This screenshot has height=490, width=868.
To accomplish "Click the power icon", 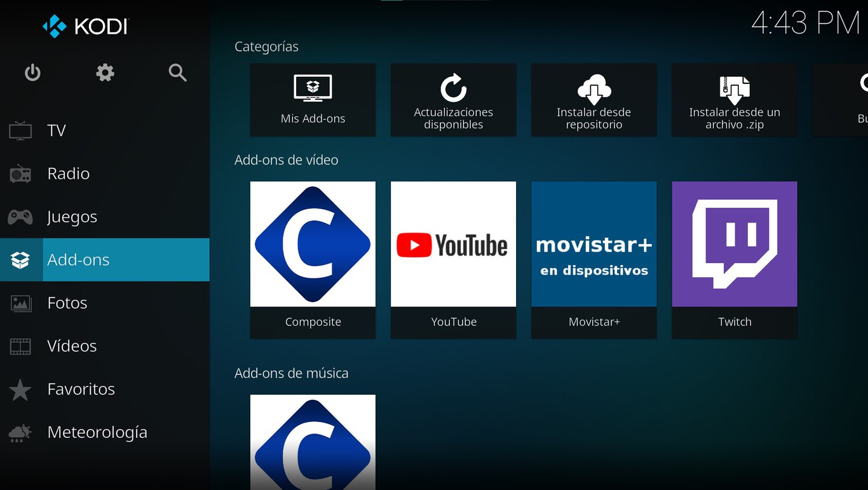I will pos(32,72).
